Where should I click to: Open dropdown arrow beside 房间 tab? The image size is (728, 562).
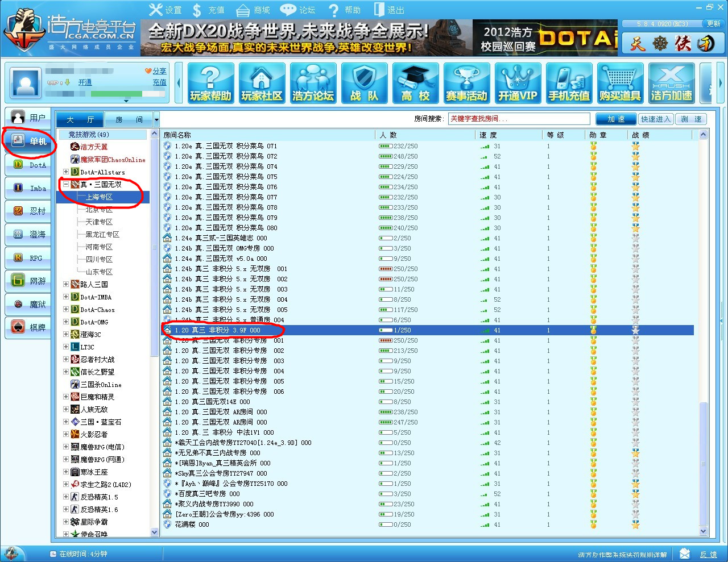click(x=156, y=119)
